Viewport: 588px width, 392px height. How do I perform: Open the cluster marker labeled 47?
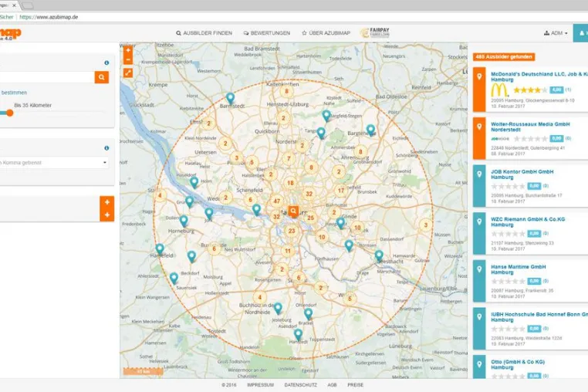[x=277, y=201]
